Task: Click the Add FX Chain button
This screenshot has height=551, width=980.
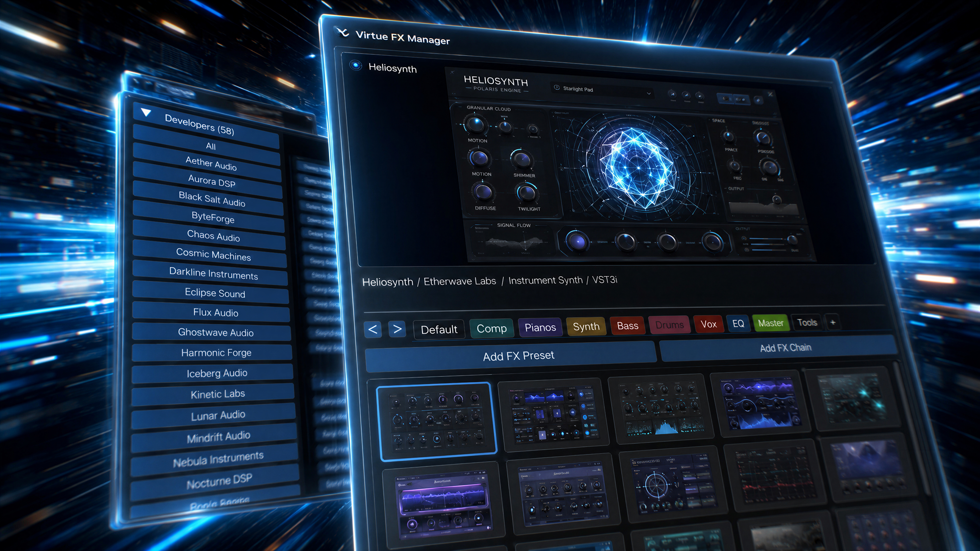Action: click(779, 348)
